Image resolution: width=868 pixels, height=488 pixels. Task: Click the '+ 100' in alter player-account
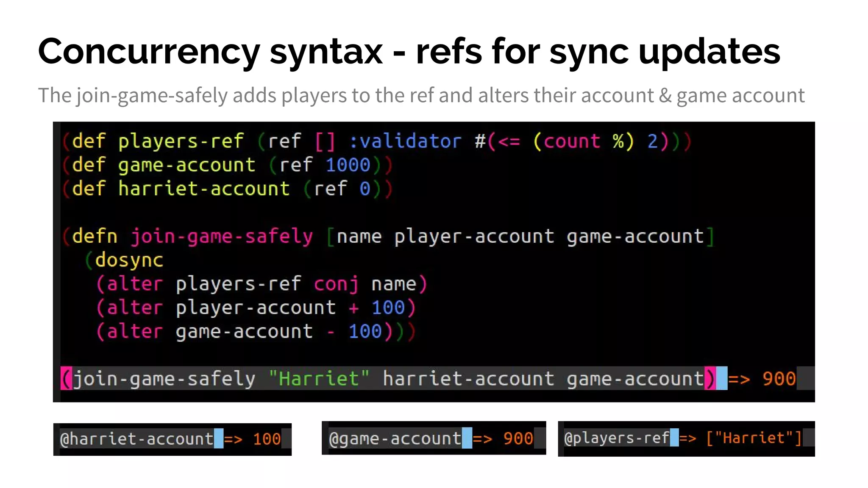[377, 307]
